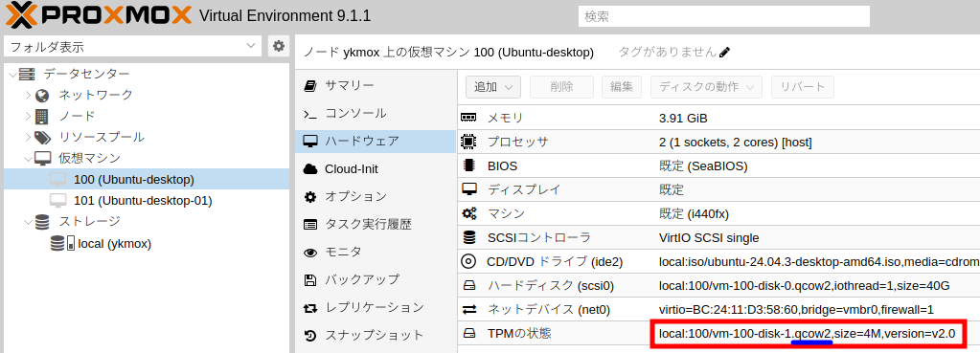Select the VirtIO SCSI single row
The image size is (980, 353).
click(718, 237)
